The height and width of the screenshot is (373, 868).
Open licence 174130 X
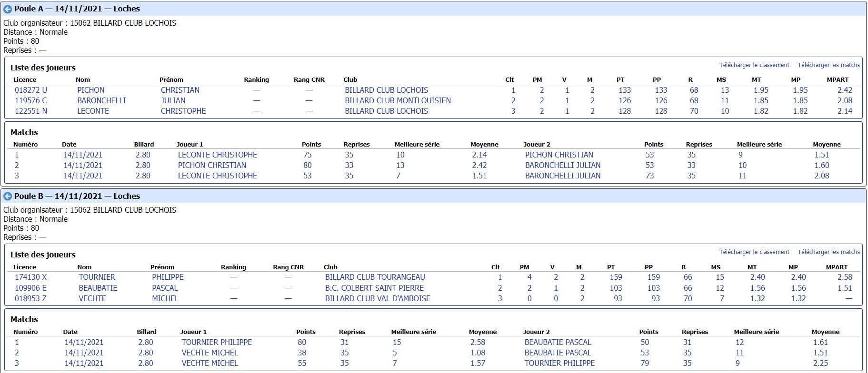[x=31, y=277]
